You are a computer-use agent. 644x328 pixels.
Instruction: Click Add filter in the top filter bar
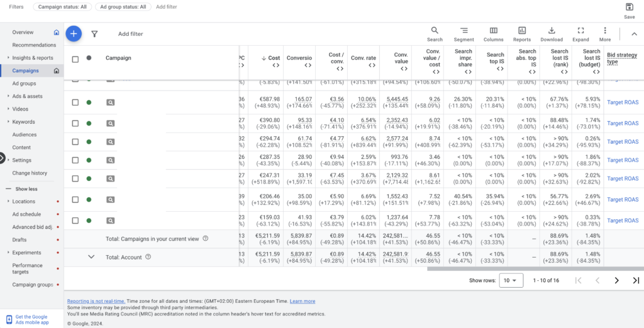167,7
